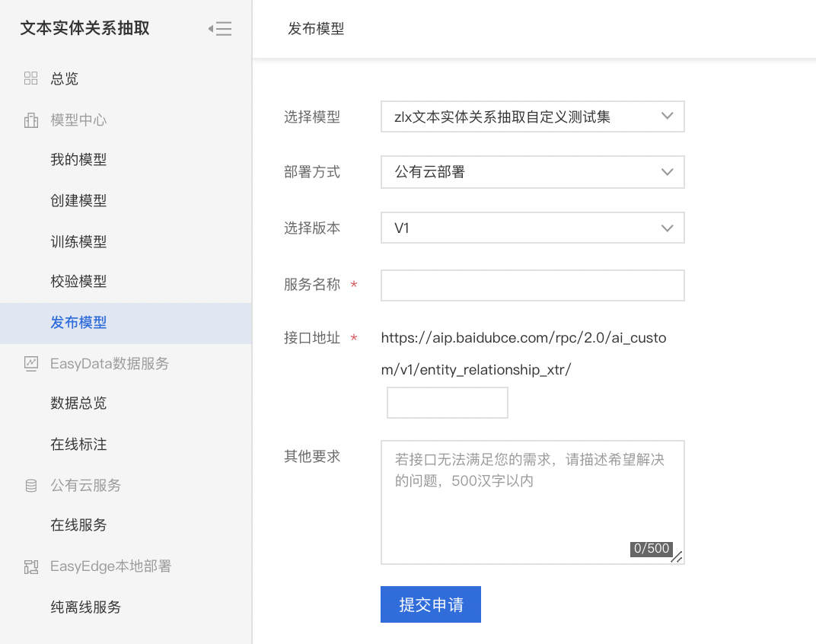Click the 公有云服务 database icon
The width and height of the screenshot is (816, 644).
[30, 486]
